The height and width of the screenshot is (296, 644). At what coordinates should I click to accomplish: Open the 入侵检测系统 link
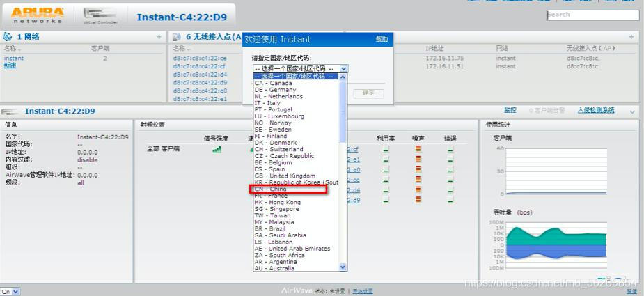[x=596, y=110]
